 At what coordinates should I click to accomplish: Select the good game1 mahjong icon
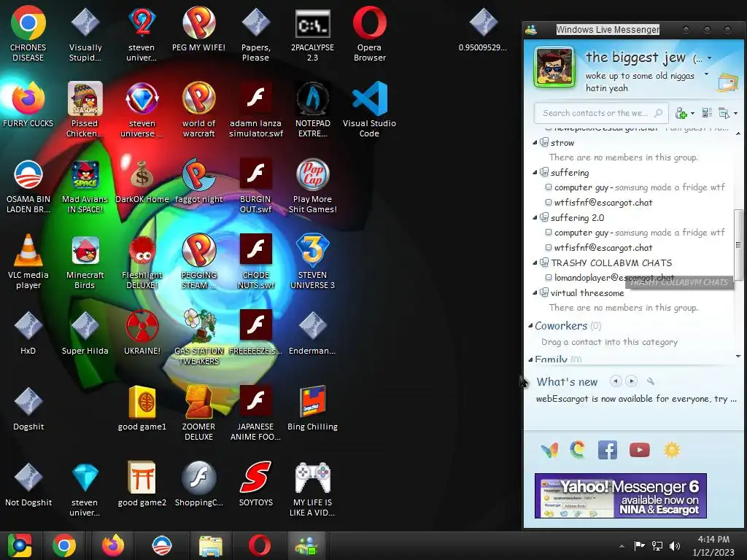(142, 408)
